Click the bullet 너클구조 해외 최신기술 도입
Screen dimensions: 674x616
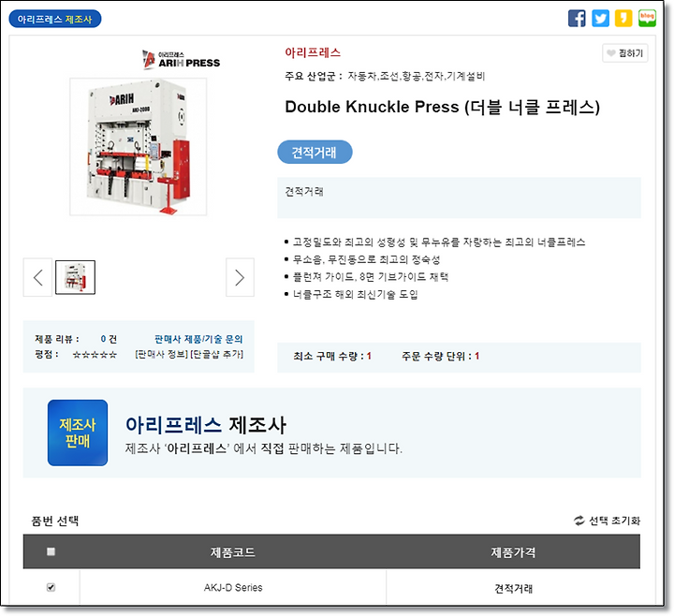pyautogui.click(x=356, y=295)
